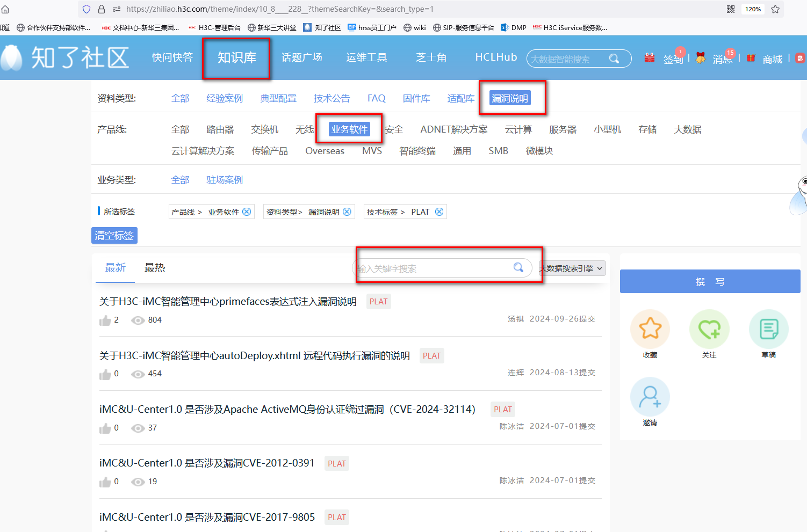Like the primefaces表达式注入 post

tap(105, 320)
